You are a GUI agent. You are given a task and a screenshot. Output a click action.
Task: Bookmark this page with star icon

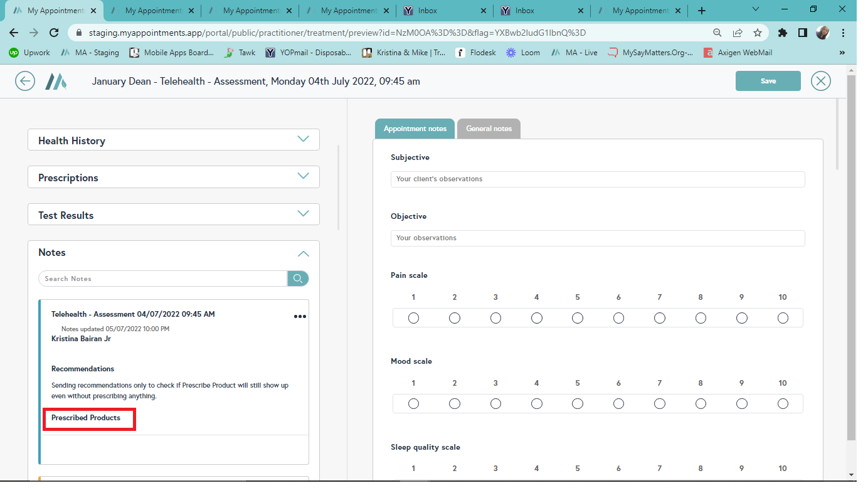click(758, 33)
